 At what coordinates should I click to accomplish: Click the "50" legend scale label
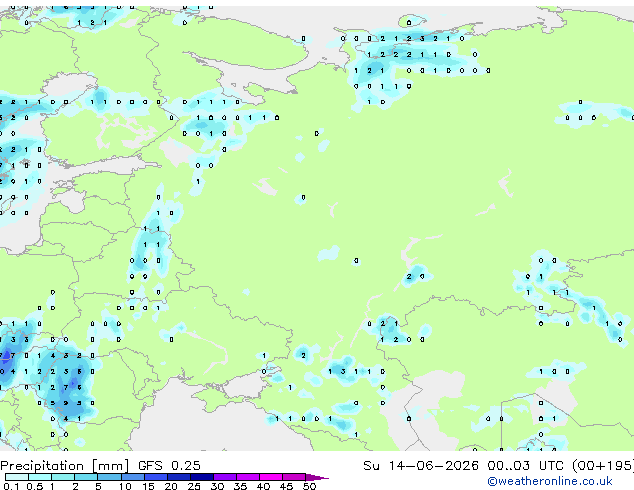pyautogui.click(x=309, y=486)
